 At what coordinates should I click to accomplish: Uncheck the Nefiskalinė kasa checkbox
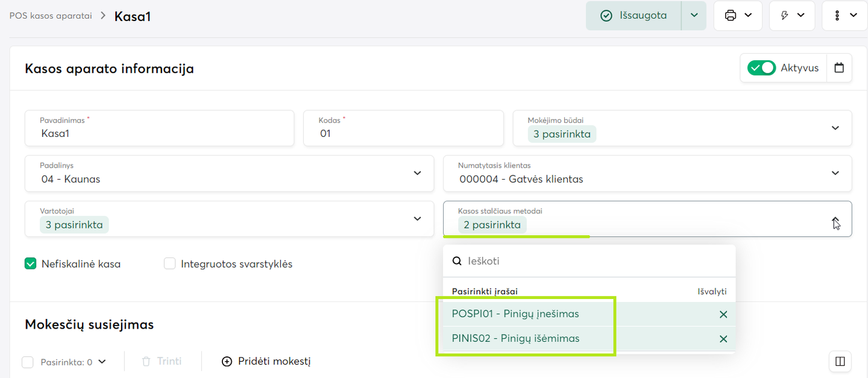pyautogui.click(x=31, y=263)
